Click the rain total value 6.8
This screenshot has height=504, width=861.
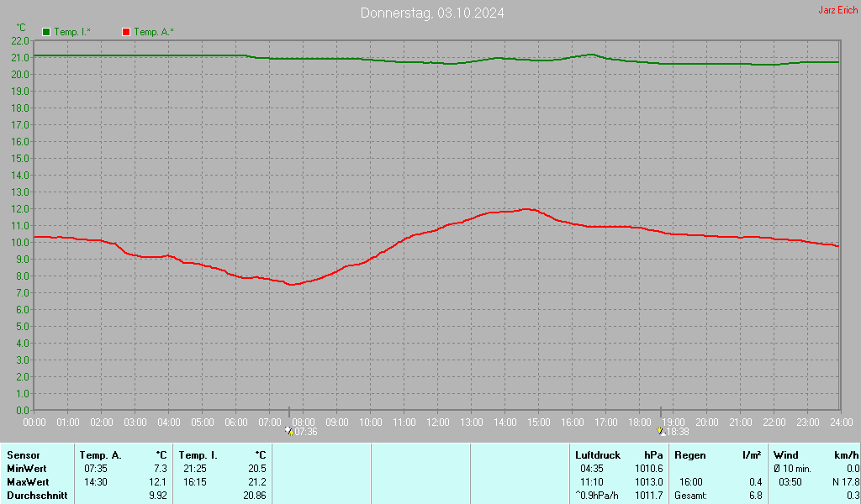pyautogui.click(x=756, y=496)
